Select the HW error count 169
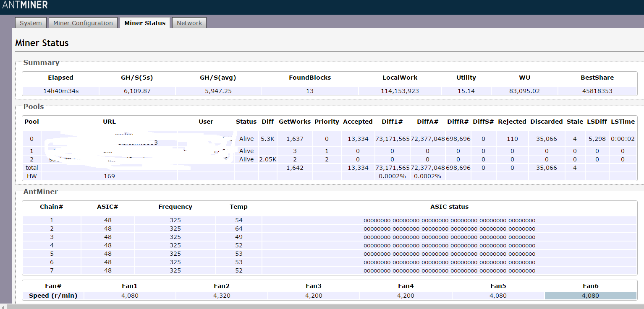The width and height of the screenshot is (644, 309). [109, 177]
